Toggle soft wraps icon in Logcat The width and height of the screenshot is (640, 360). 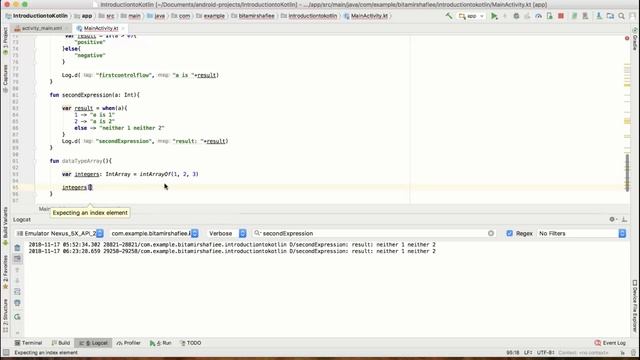[17, 291]
